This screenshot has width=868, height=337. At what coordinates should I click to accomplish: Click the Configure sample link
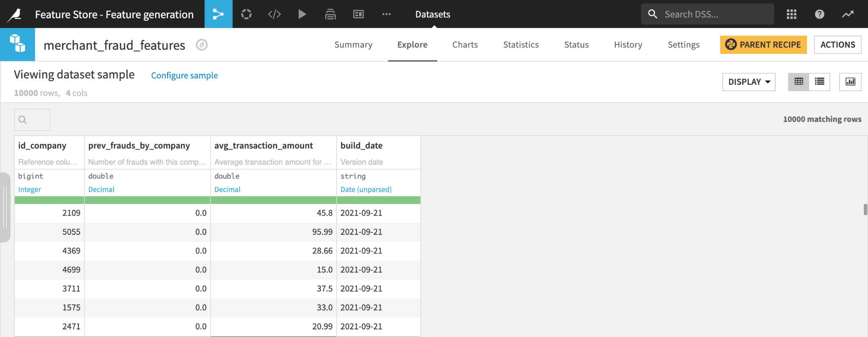click(184, 75)
